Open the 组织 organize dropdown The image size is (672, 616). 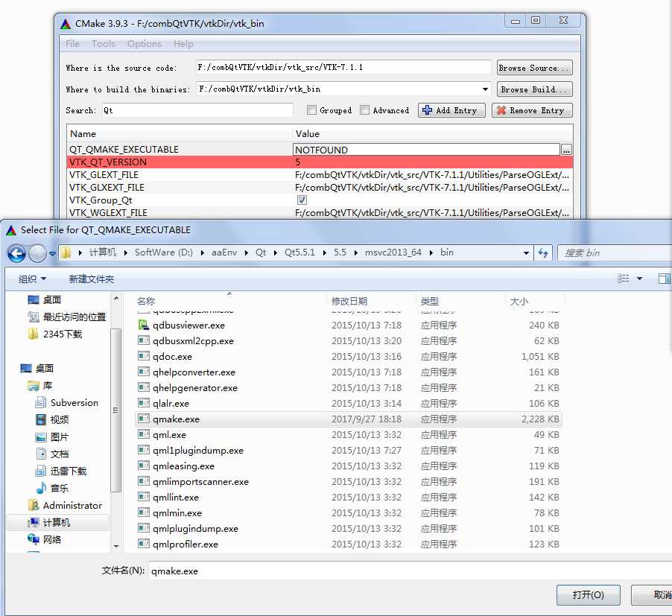click(32, 279)
